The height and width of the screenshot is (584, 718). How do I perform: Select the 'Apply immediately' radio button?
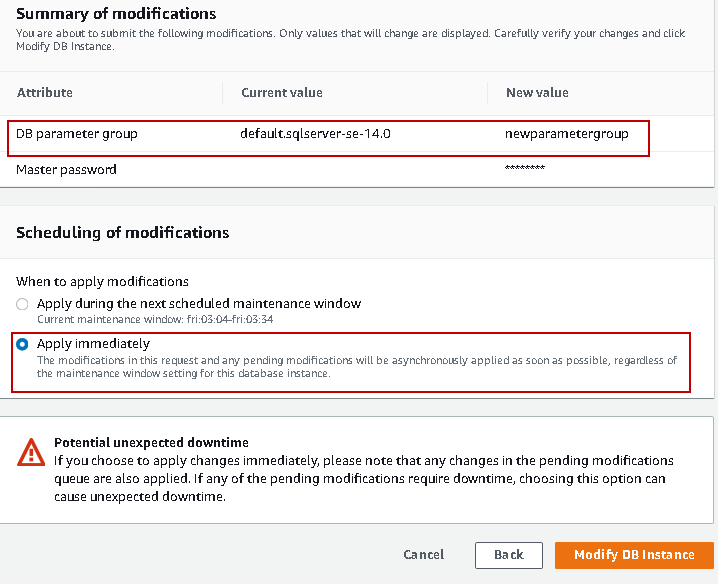coord(22,344)
